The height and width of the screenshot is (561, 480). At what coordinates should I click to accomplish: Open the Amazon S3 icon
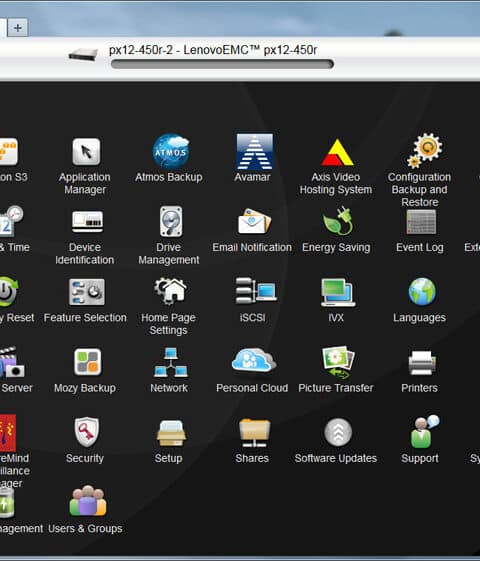[8, 152]
